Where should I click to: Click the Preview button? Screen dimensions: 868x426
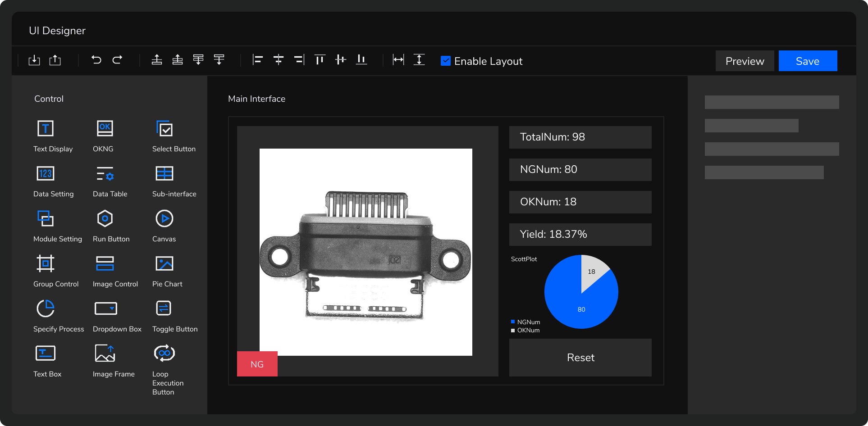pyautogui.click(x=745, y=61)
